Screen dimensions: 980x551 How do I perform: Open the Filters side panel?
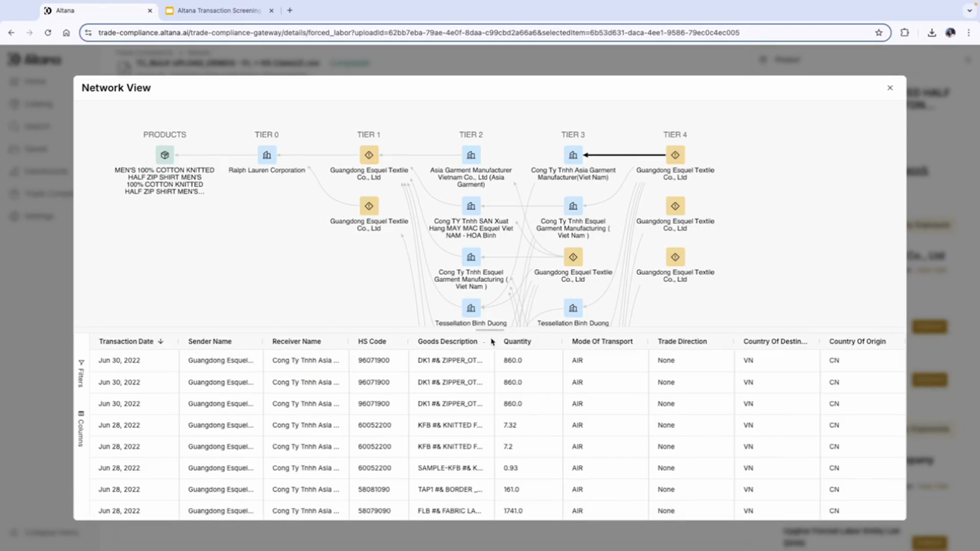(81, 373)
